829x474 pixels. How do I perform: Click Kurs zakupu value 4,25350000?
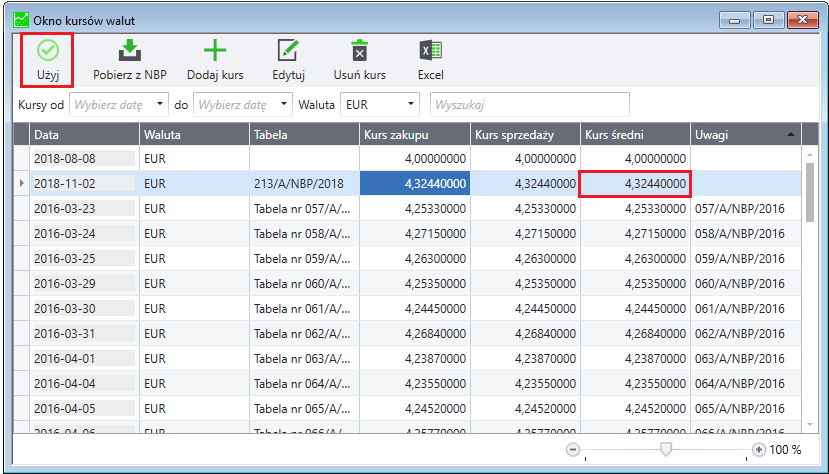(x=414, y=284)
